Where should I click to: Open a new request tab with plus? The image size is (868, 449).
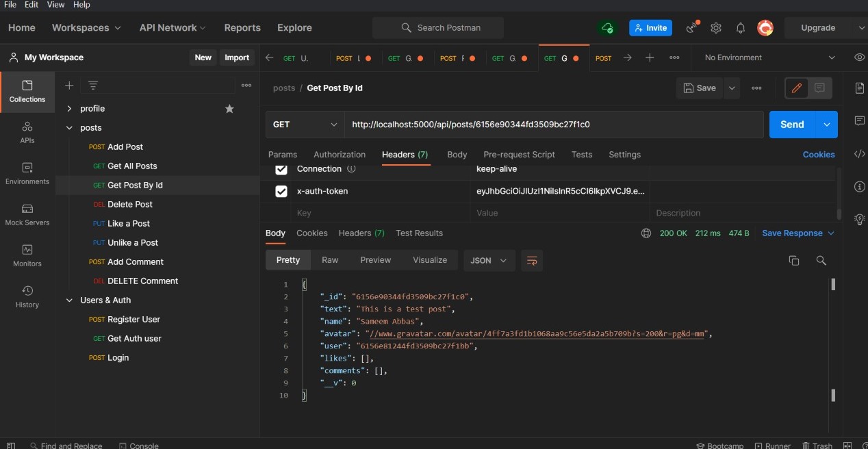point(650,58)
